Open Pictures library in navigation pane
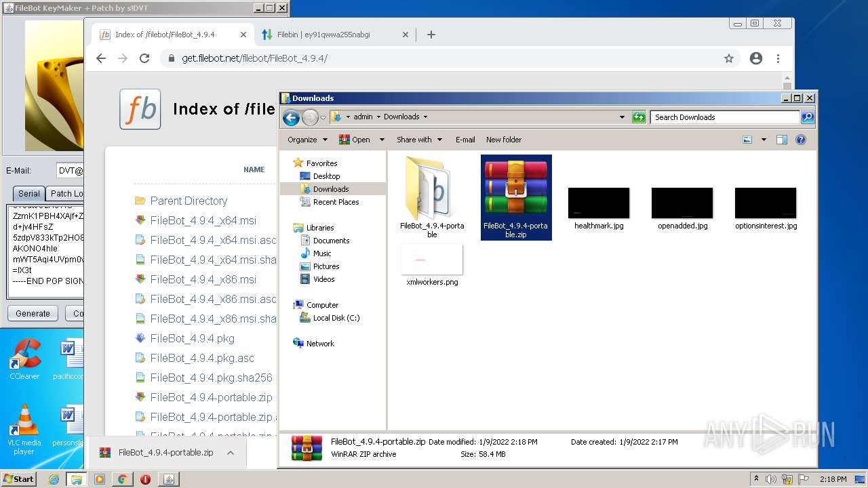Screen dimensions: 868x488 coord(326,266)
